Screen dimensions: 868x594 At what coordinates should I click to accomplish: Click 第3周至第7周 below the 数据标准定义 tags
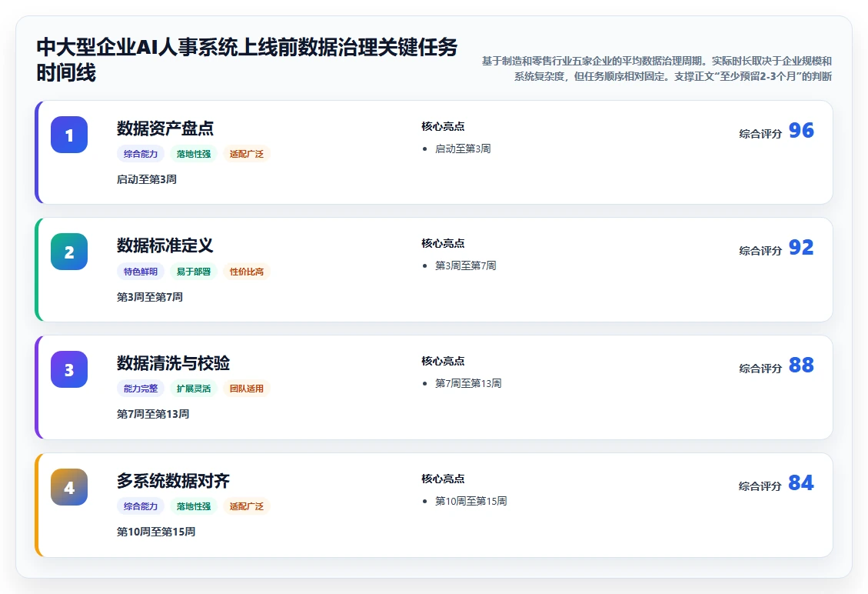[x=149, y=297]
